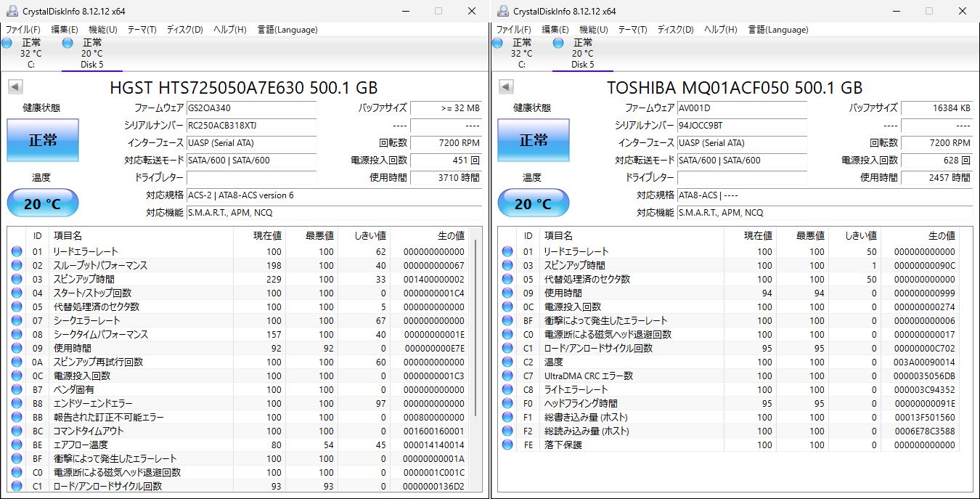
Task: Click the 20 °C temperature badge on TOSHIBA drive
Action: pos(534,203)
